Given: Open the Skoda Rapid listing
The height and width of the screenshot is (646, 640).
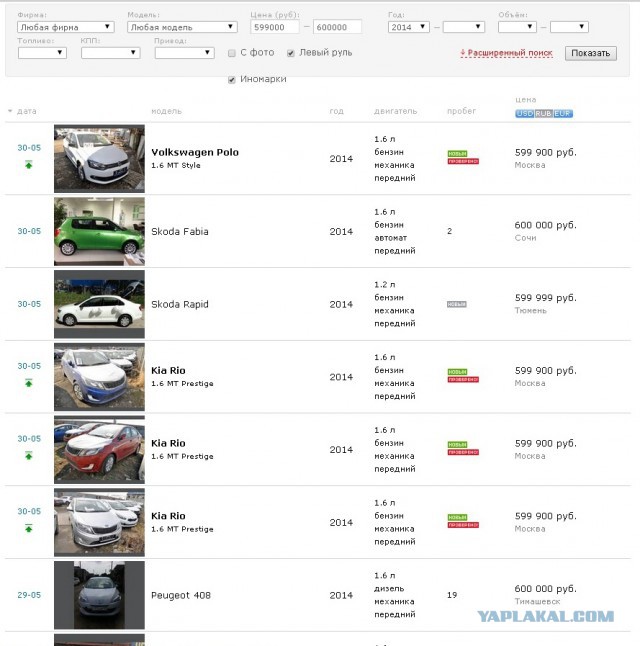Looking at the screenshot, I should [180, 304].
